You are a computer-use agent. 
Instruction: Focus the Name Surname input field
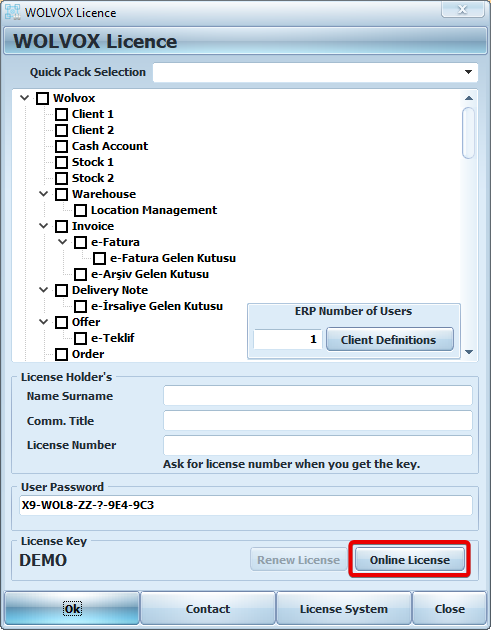(317, 396)
